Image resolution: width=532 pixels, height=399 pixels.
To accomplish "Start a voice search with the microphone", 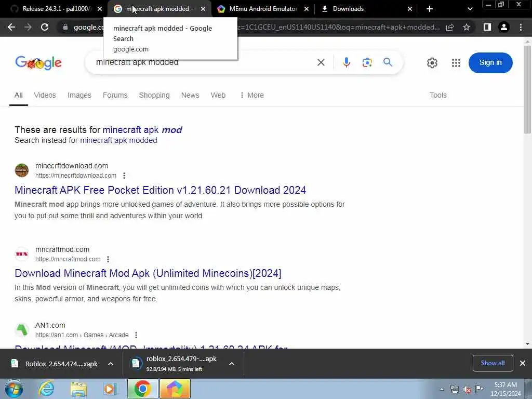I will 347,62.
